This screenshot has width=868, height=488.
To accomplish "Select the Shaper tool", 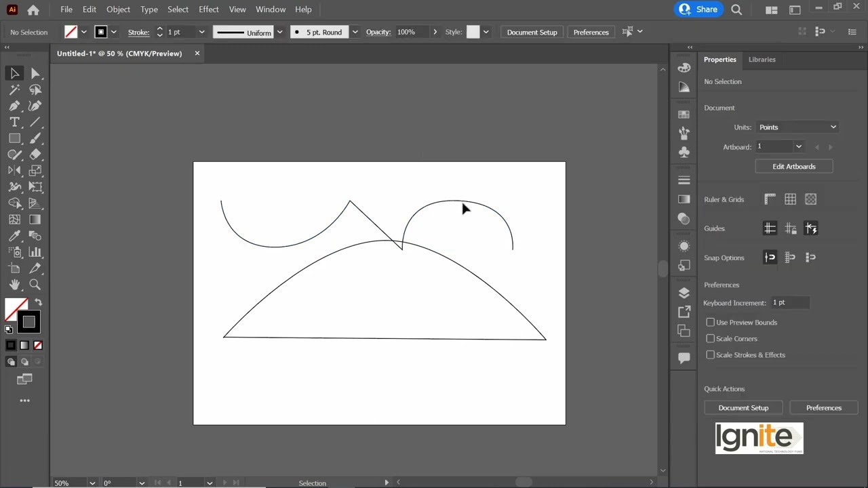I will [14, 155].
